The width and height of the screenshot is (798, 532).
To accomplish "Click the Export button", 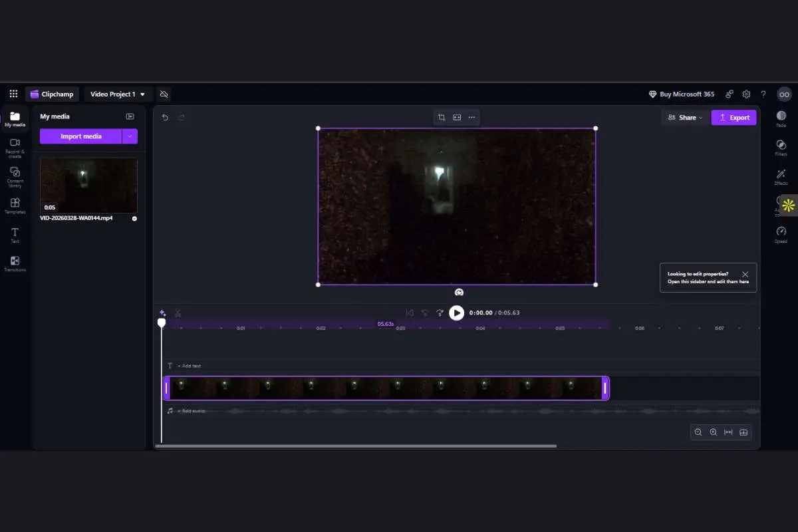I will point(734,117).
